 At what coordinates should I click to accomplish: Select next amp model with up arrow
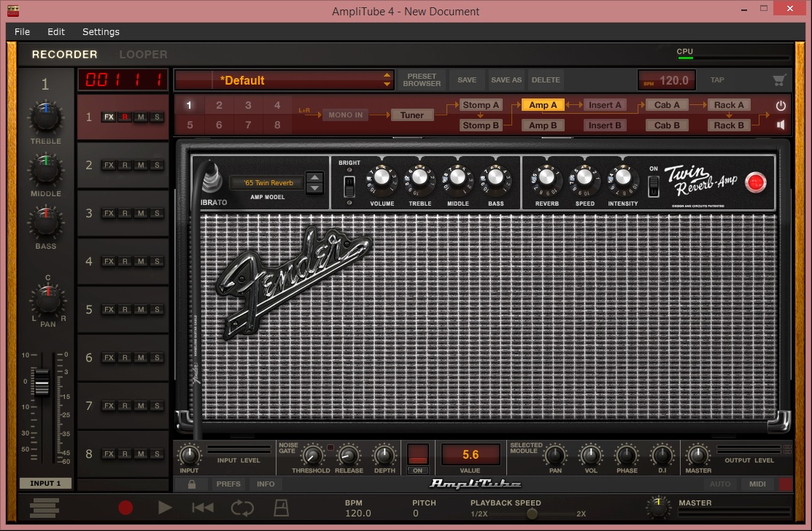tap(314, 177)
